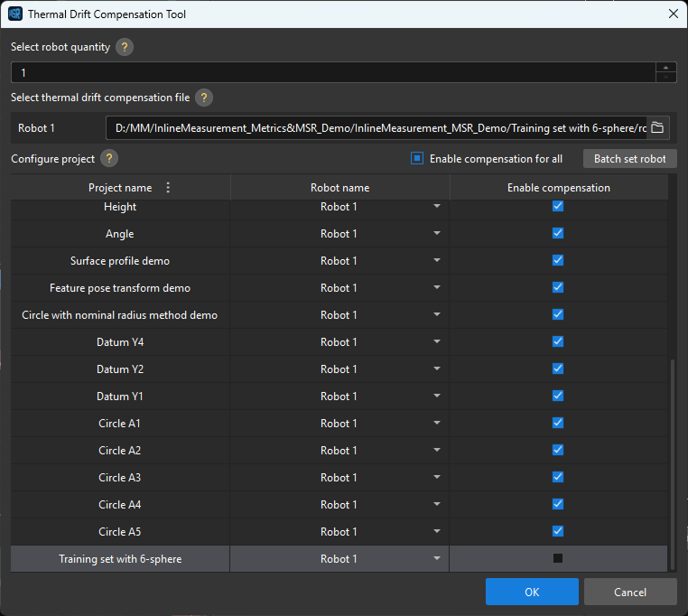Expand Robot name dropdown for Surface profile demo
The width and height of the screenshot is (688, 616).
437,261
